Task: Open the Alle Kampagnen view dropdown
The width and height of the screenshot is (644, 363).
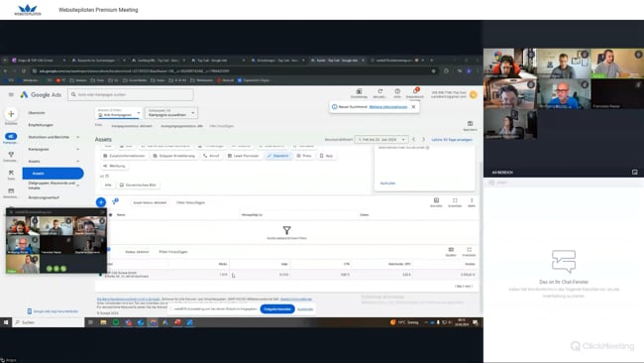Action: [x=119, y=113]
